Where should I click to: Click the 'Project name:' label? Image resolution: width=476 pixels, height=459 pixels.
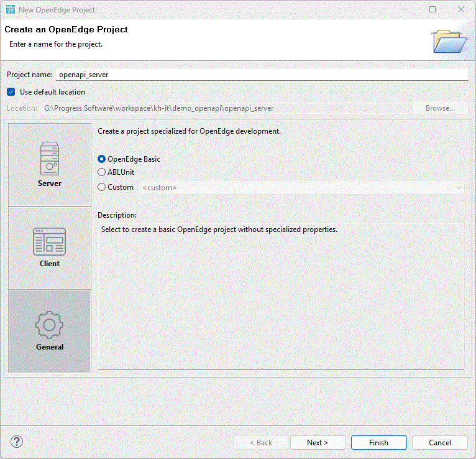click(x=29, y=75)
